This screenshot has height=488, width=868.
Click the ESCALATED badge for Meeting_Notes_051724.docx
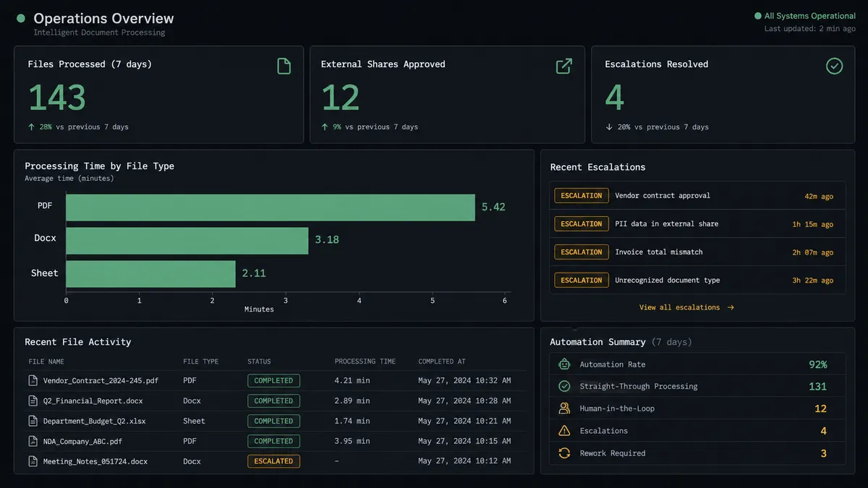pyautogui.click(x=273, y=461)
